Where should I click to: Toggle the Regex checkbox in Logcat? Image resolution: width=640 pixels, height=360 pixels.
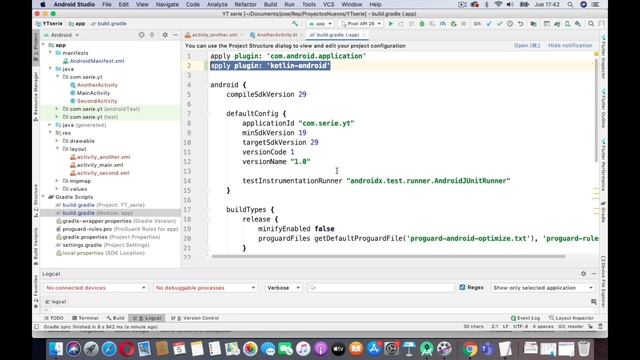click(462, 287)
